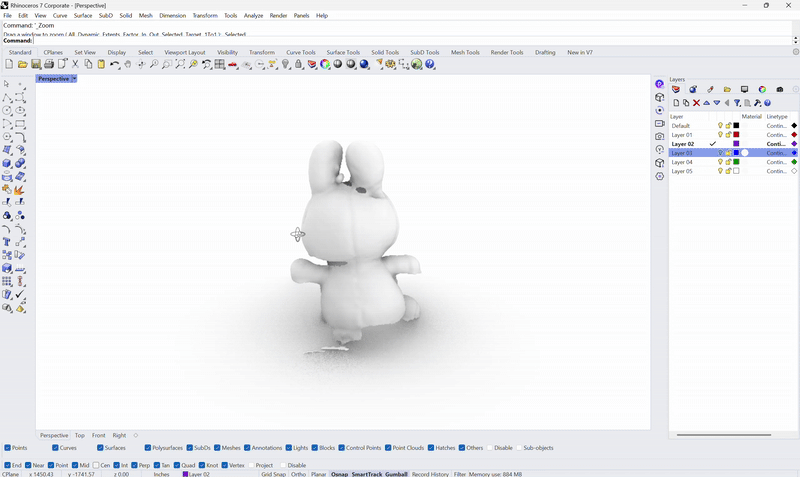The width and height of the screenshot is (800, 477).
Task: Toggle Grid Snap in the status bar
Action: 273,474
